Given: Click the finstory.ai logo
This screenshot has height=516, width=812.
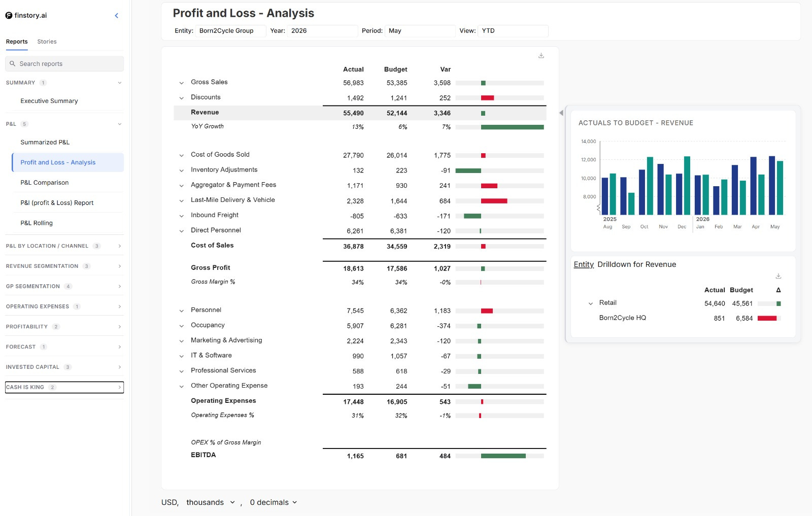Looking at the screenshot, I should click(26, 16).
